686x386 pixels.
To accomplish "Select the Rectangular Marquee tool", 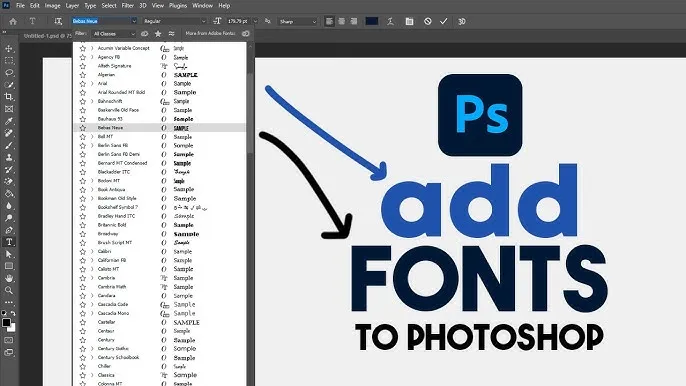I will click(9, 61).
